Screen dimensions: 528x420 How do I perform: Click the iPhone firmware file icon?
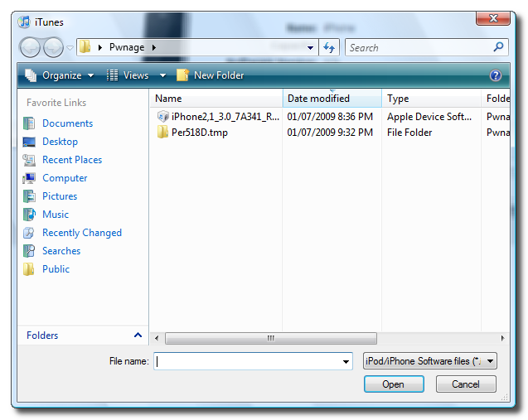tap(163, 117)
